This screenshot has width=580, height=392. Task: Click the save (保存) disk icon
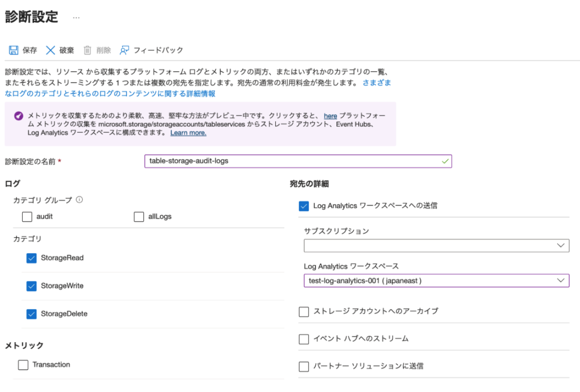[14, 50]
